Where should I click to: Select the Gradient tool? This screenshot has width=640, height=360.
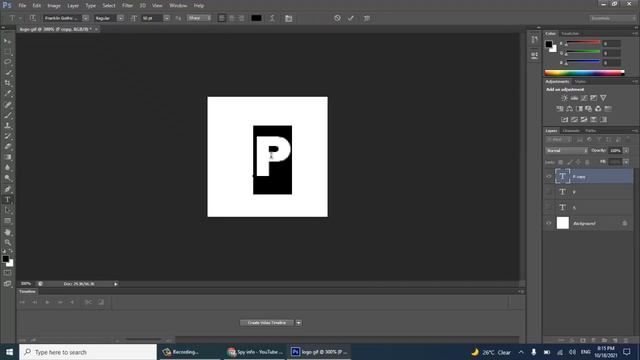(7, 158)
